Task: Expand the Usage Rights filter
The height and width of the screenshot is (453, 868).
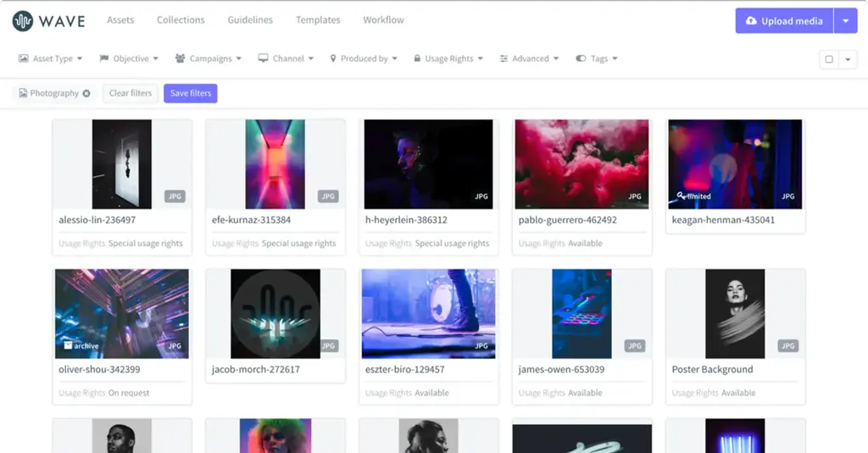Action: coord(448,59)
